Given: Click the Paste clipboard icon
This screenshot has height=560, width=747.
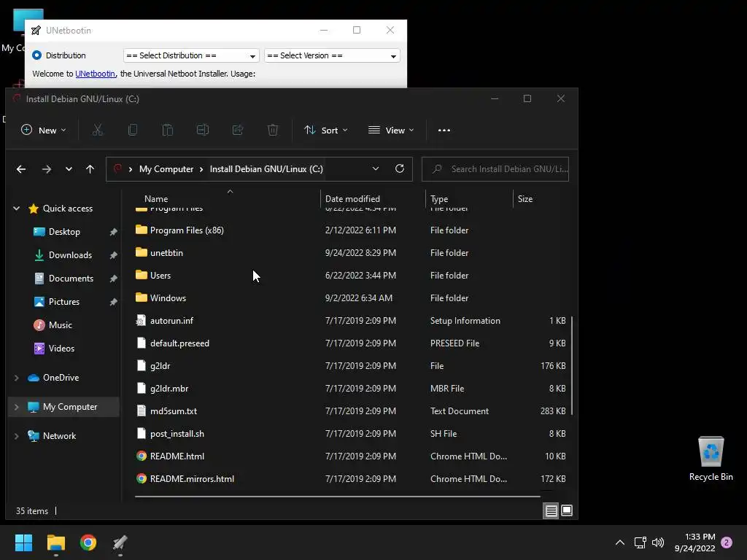Looking at the screenshot, I should click(x=168, y=130).
